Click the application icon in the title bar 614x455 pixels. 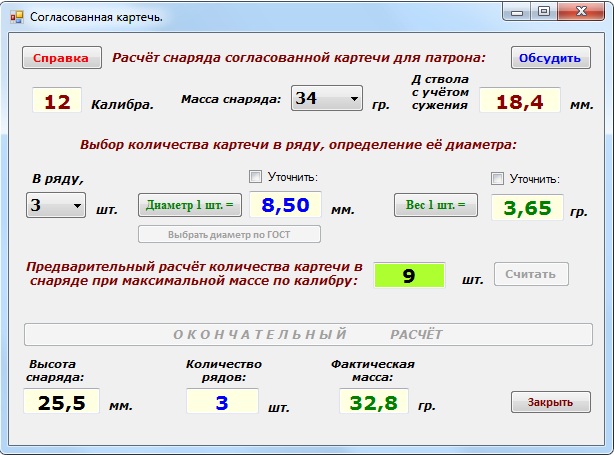16,16
